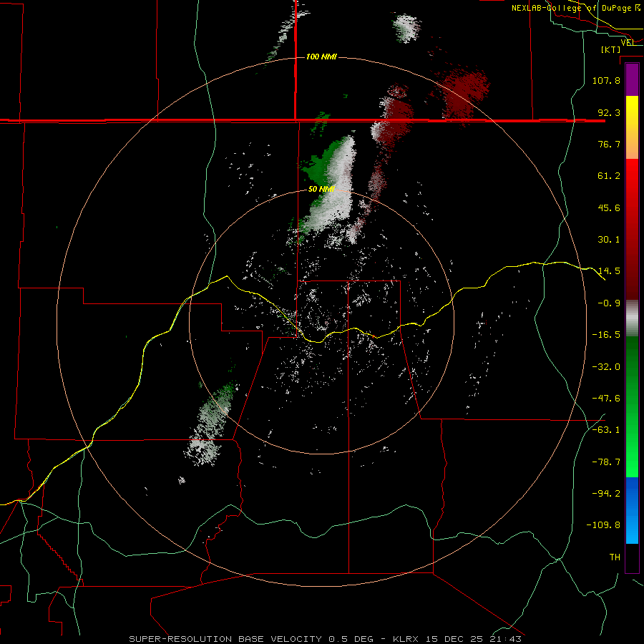Click the 14.5 value on velocity scale
The width and height of the screenshot is (644, 644).
609,271
